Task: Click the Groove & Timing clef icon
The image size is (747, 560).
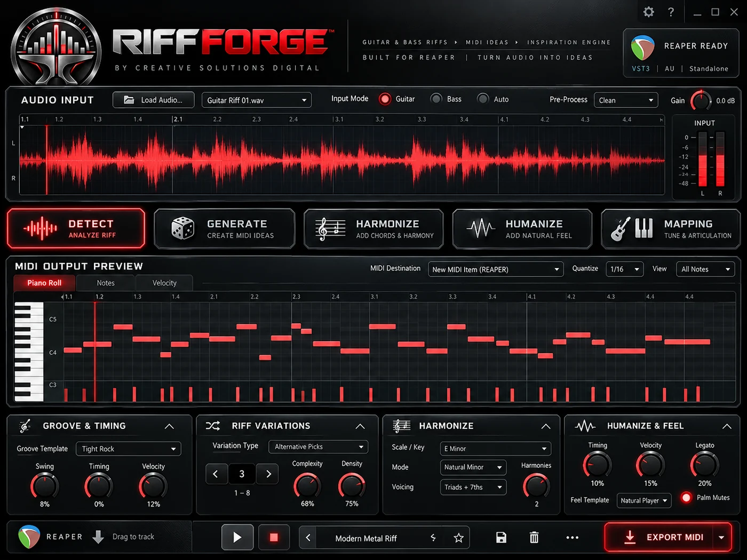Action: click(x=25, y=426)
